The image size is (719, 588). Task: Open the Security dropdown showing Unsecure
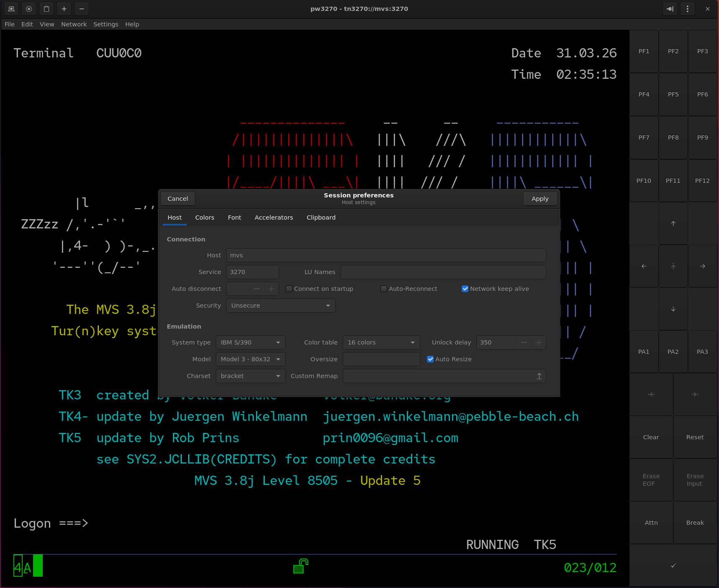tap(280, 306)
